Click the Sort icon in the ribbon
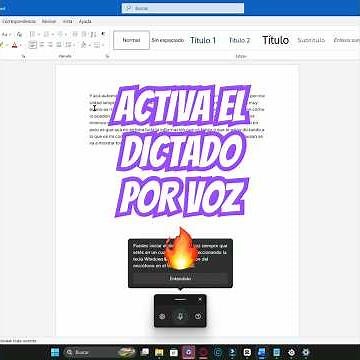This screenshot has height=360, width=360. pos(93,34)
